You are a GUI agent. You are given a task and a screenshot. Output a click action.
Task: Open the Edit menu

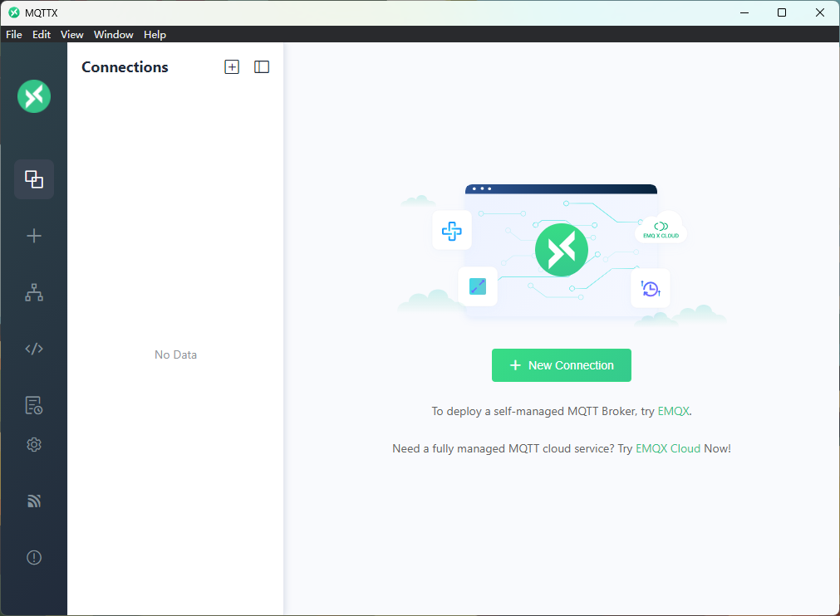point(42,35)
